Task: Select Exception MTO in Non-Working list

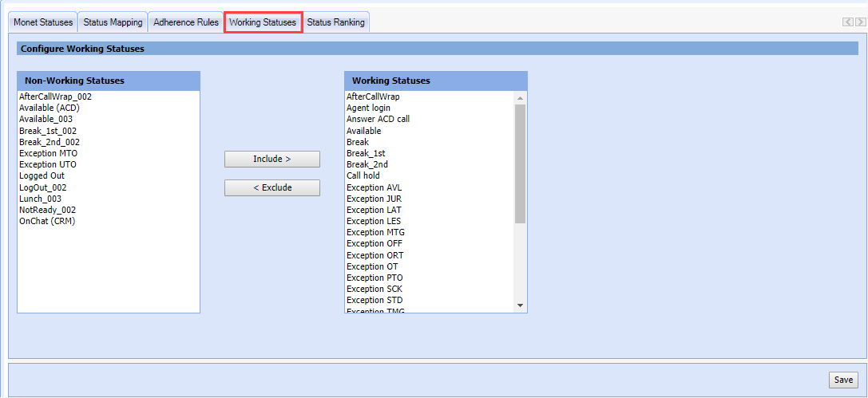Action: point(48,153)
